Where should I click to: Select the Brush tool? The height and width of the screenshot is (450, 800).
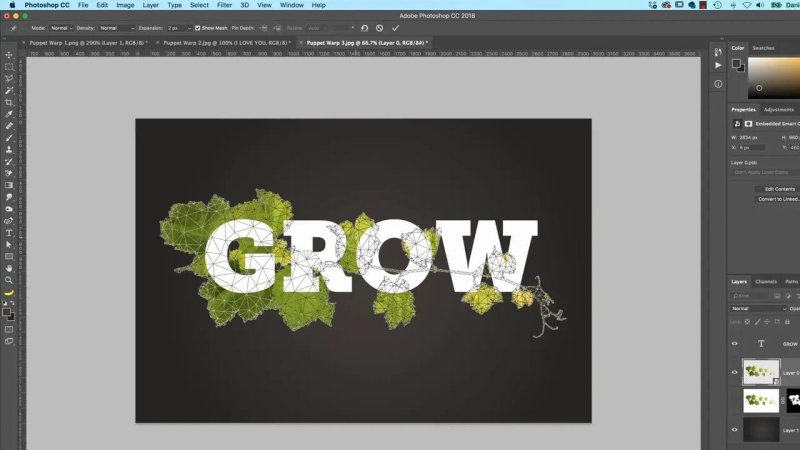tap(9, 138)
